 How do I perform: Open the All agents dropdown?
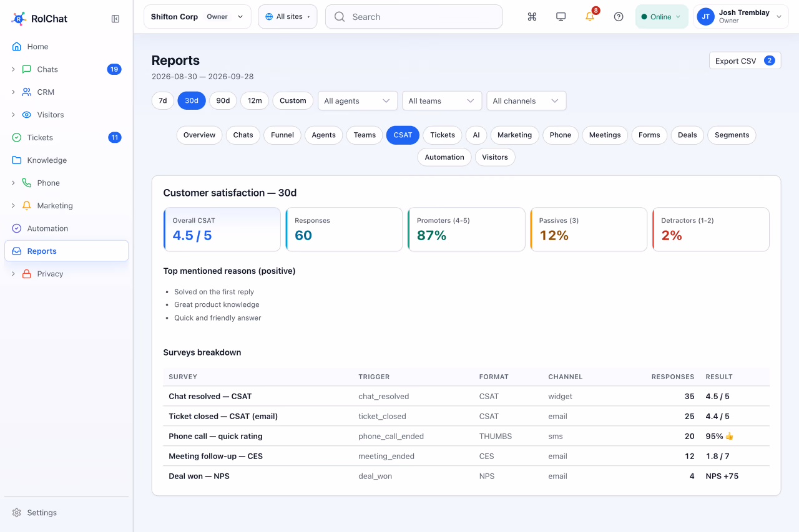[x=358, y=101]
